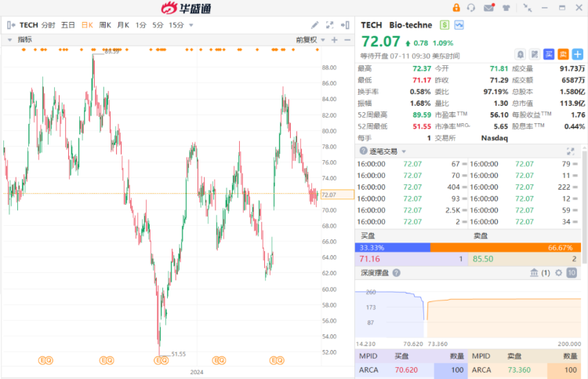Open more timeframes dropdown after 15分

191,26
